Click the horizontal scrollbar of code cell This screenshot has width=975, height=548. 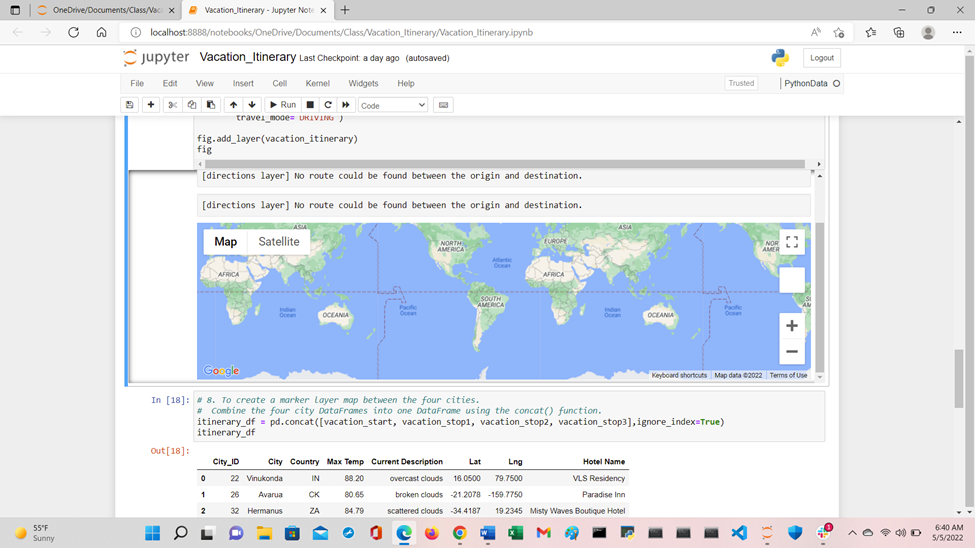(504, 164)
